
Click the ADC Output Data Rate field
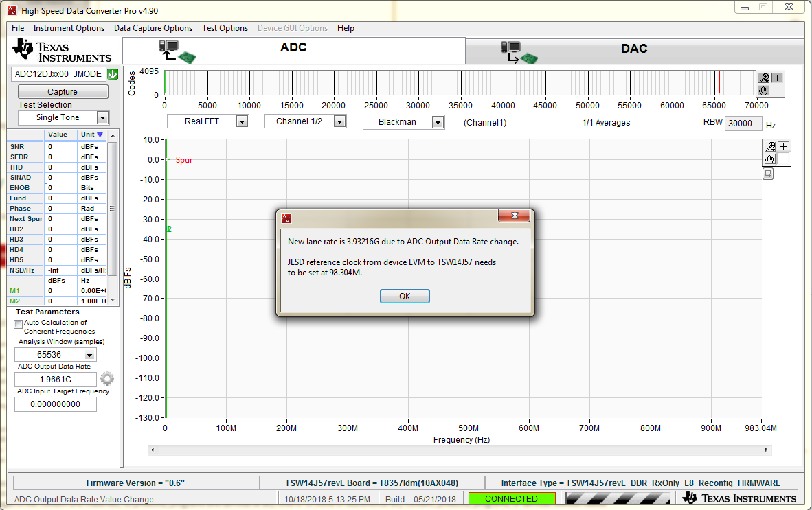tap(56, 379)
